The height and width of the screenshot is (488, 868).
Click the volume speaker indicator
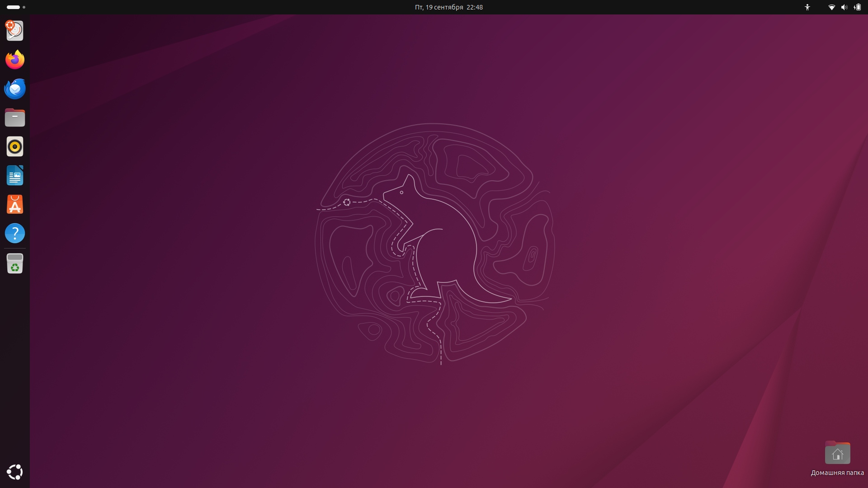[844, 7]
